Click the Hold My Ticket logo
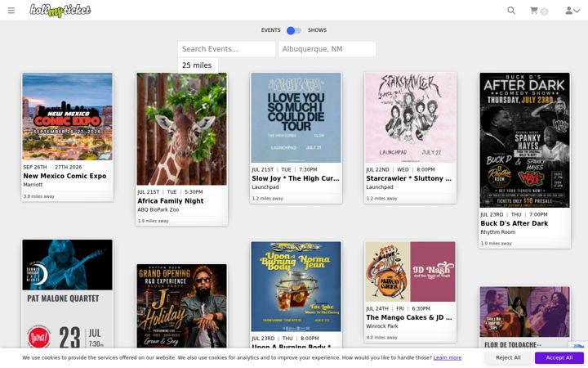The image size is (588, 368). pos(60,11)
